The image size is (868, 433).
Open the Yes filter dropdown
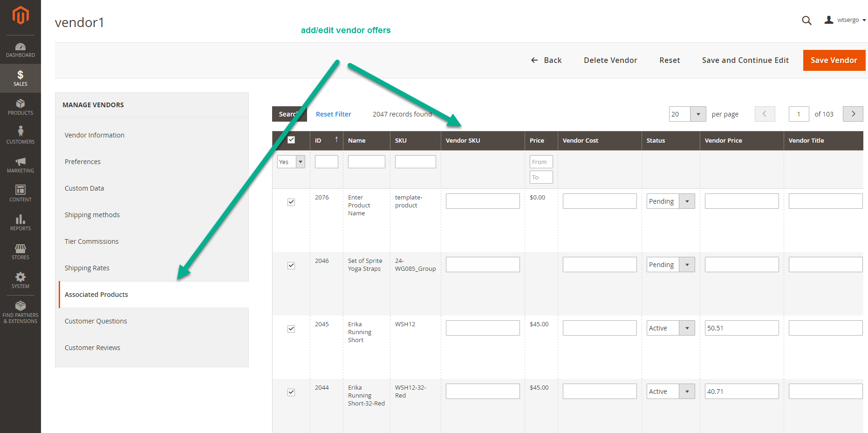point(291,162)
